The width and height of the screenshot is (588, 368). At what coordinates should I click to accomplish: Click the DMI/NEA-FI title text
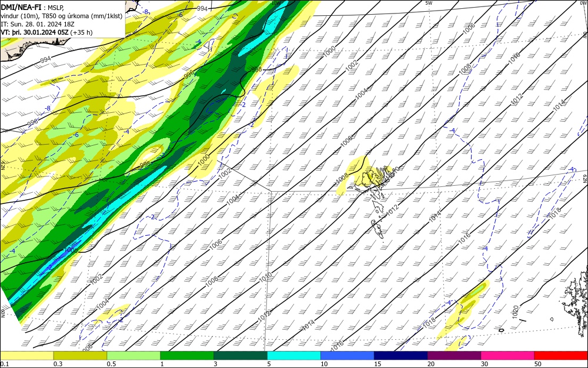[x=21, y=6]
